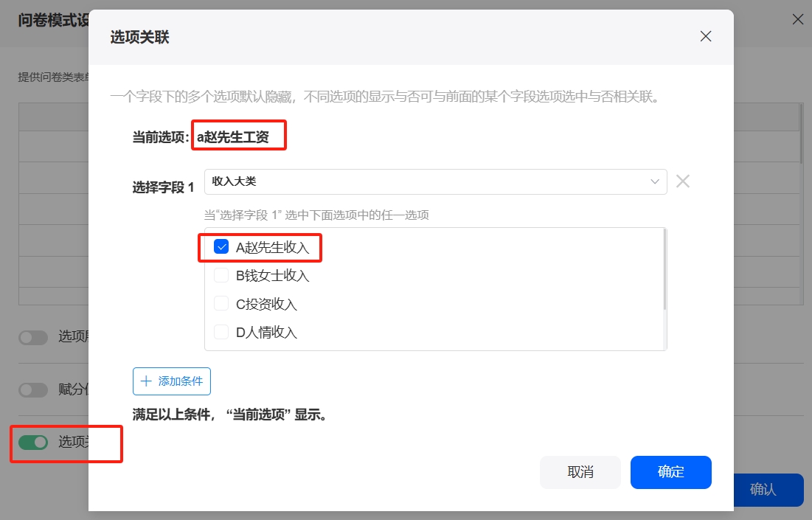Remove 选择字段 1 condition with X icon
812x520 pixels.
(683, 181)
